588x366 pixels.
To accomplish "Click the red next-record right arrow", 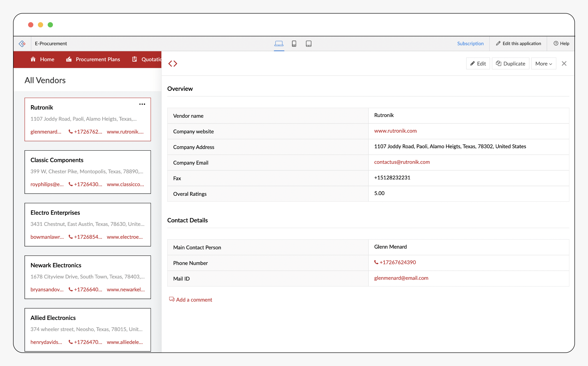I will click(175, 64).
